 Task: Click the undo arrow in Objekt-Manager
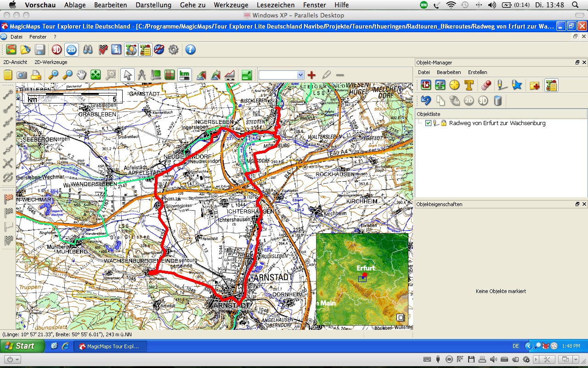(426, 100)
